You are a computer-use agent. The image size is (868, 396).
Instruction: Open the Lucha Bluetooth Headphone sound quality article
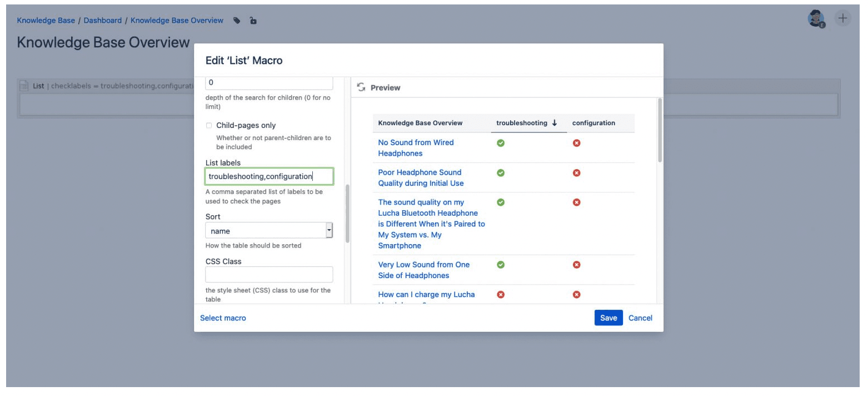pyautogui.click(x=431, y=224)
